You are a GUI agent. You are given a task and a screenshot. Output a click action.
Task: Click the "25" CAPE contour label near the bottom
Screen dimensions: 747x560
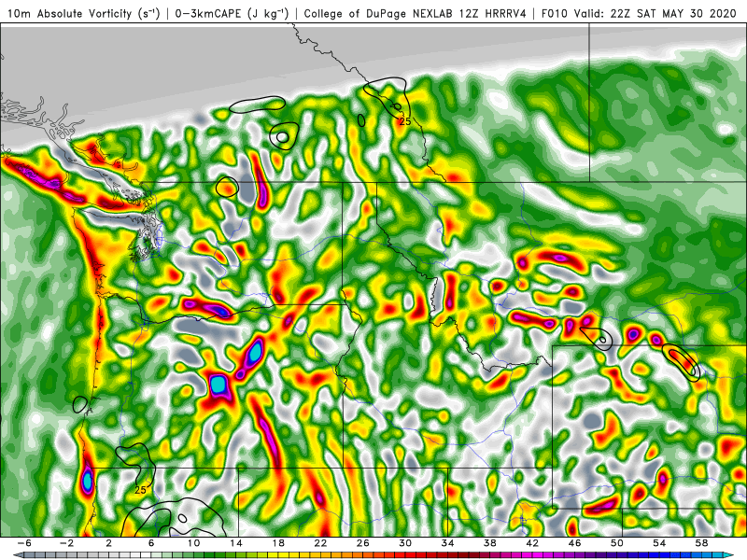(140, 490)
